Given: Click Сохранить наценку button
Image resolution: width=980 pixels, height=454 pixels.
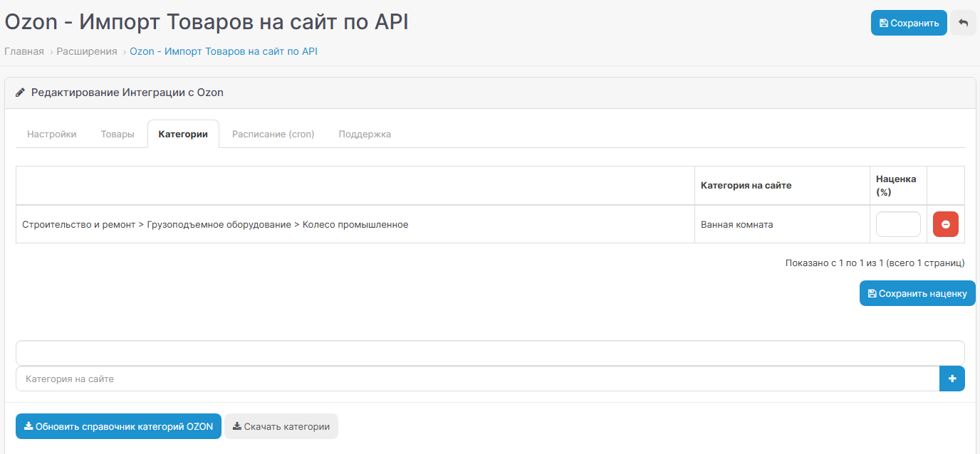Looking at the screenshot, I should pyautogui.click(x=917, y=293).
